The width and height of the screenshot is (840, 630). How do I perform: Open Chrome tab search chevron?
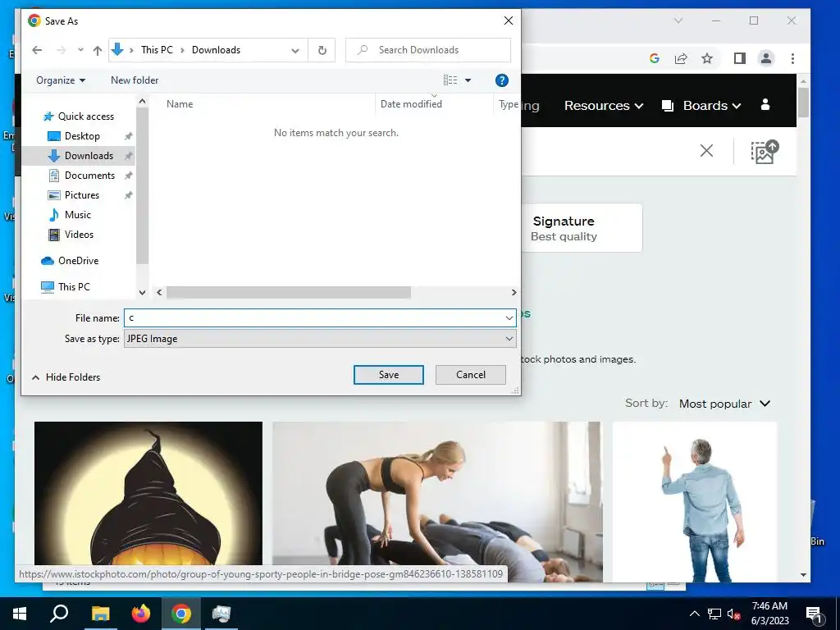tap(678, 21)
